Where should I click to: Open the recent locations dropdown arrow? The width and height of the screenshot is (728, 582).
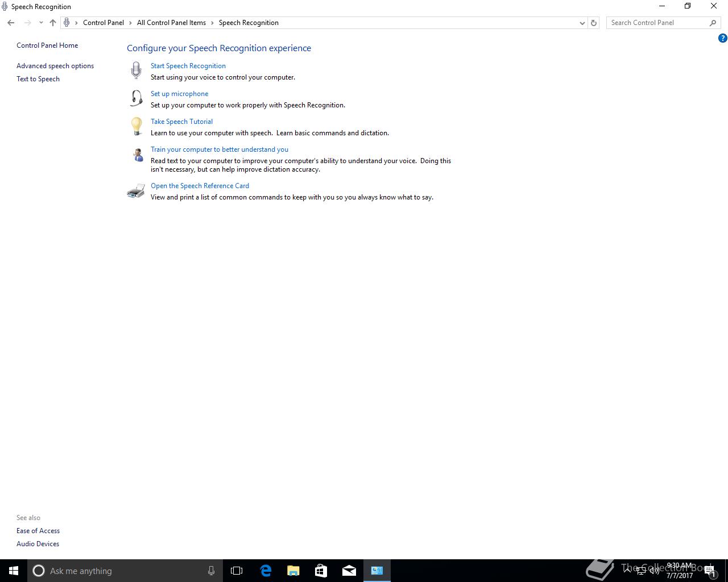41,23
